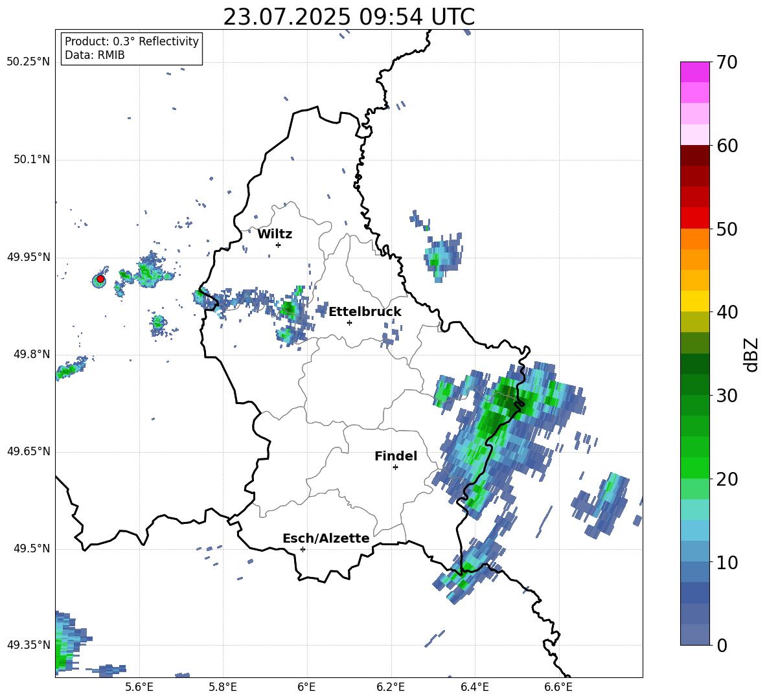This screenshot has height=700, width=767.
Task: Click the 49.5°N latitude label
Action: (x=32, y=548)
